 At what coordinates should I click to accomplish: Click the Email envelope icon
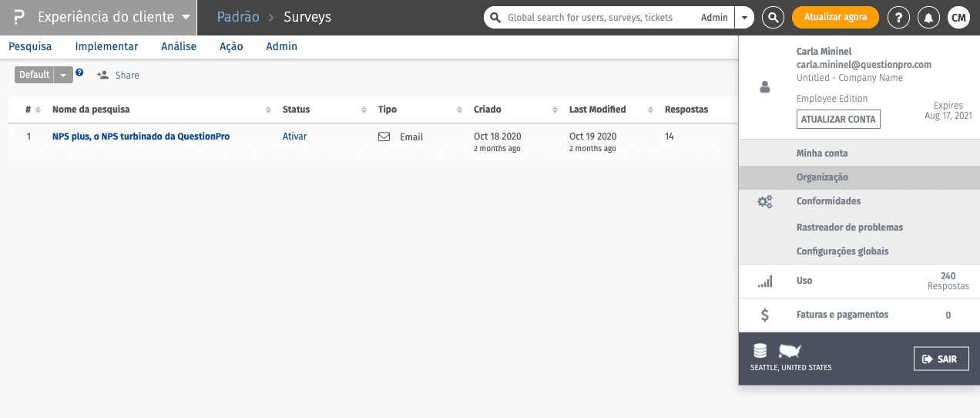coord(384,137)
